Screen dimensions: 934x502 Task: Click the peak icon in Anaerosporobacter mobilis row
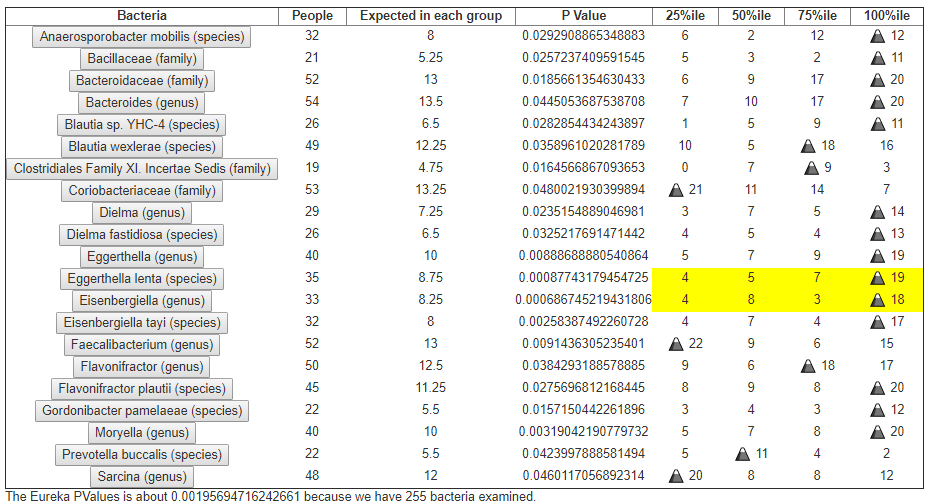pyautogui.click(x=876, y=36)
